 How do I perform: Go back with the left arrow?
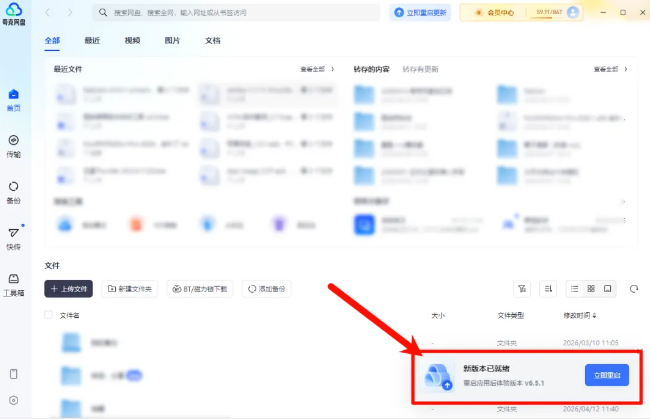[x=47, y=13]
